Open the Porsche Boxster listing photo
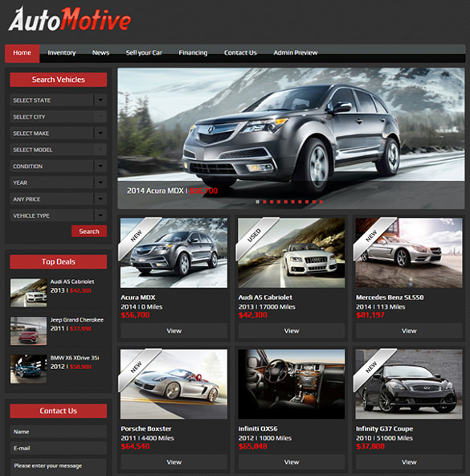 (x=174, y=384)
